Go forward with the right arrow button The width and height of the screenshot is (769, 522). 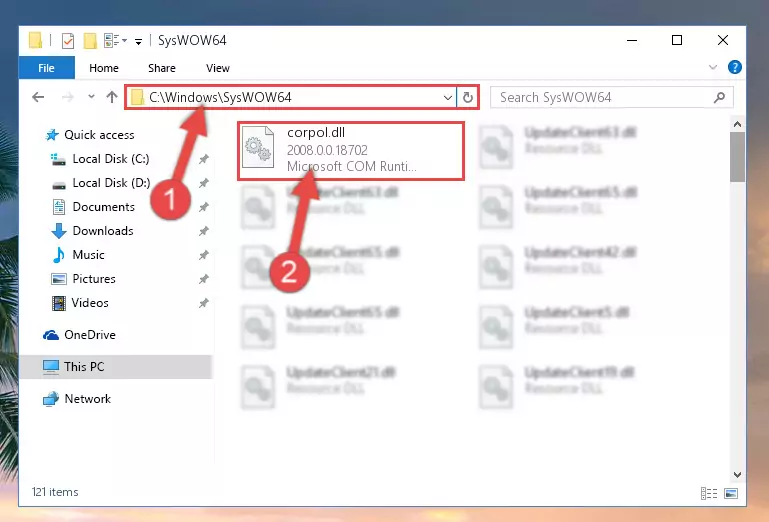tap(68, 97)
